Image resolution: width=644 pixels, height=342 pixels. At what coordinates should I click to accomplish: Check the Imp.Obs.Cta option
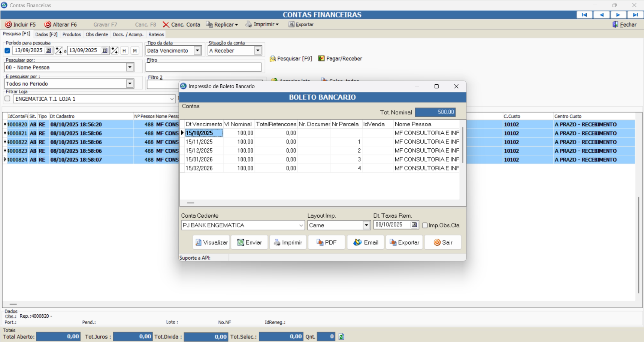click(425, 226)
